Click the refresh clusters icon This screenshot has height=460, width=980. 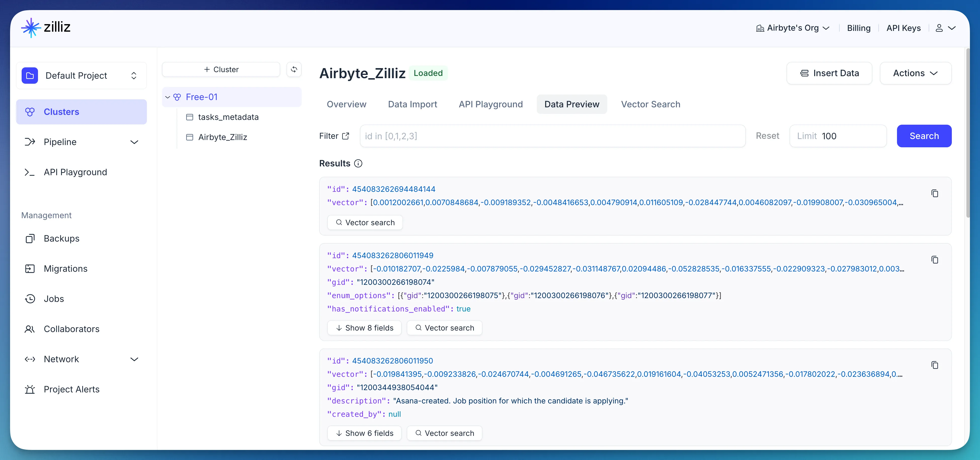(x=294, y=69)
